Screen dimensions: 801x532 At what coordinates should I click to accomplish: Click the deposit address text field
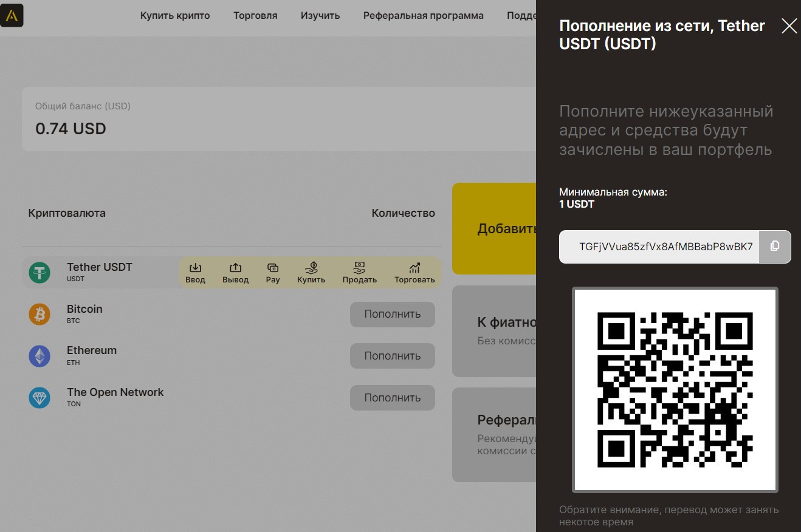point(659,247)
